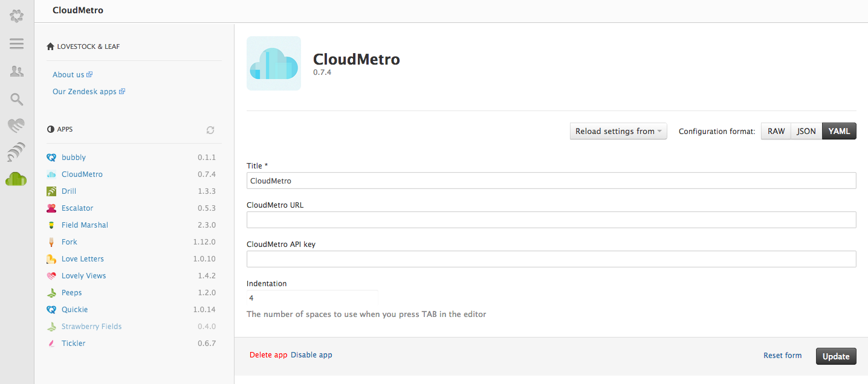The height and width of the screenshot is (384, 868).
Task: Open the heart-shaped app icon in sidebar
Action: click(x=16, y=126)
